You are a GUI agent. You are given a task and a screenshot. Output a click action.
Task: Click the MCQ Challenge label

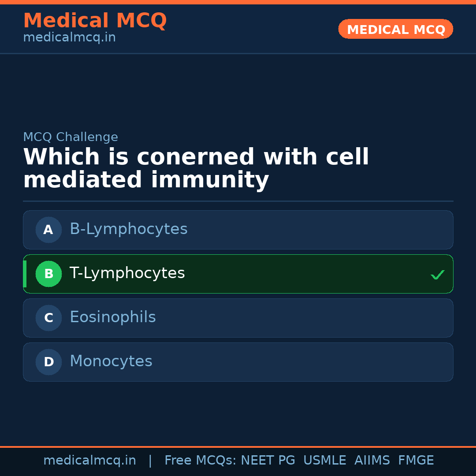[x=71, y=137]
